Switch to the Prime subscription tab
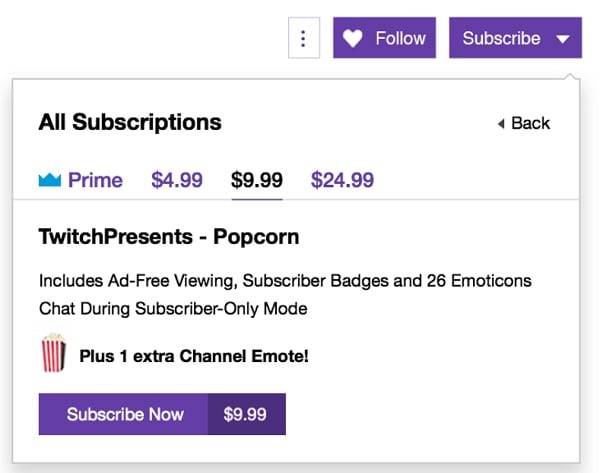600x473 pixels. point(94,180)
